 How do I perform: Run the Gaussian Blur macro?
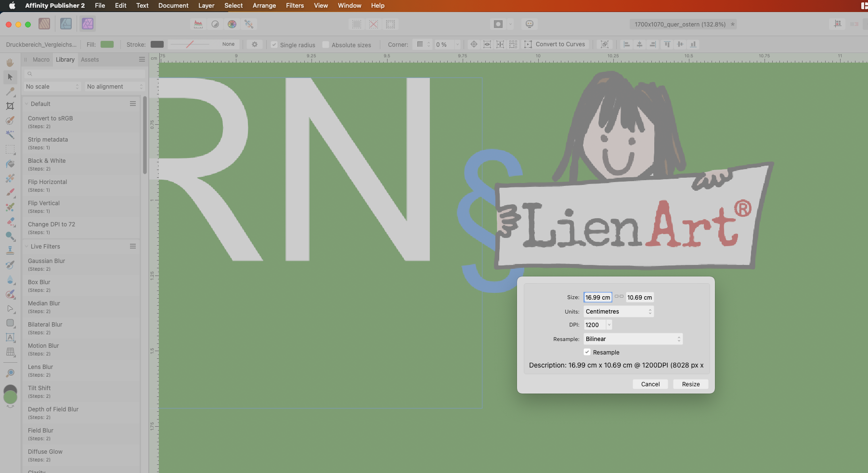[81, 264]
